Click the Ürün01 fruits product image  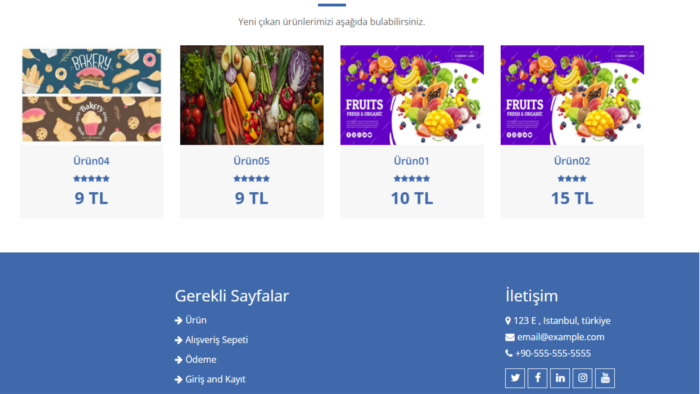tap(412, 95)
